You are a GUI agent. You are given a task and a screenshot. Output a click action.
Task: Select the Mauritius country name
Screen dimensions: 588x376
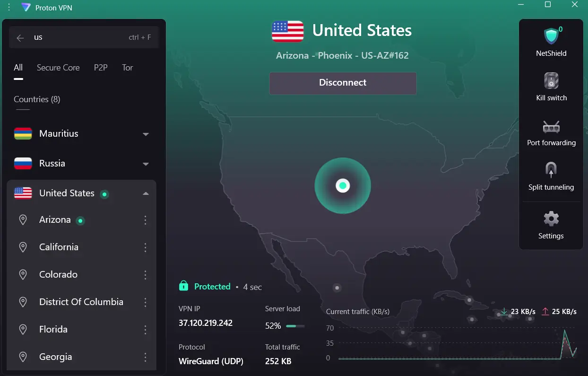[59, 134]
